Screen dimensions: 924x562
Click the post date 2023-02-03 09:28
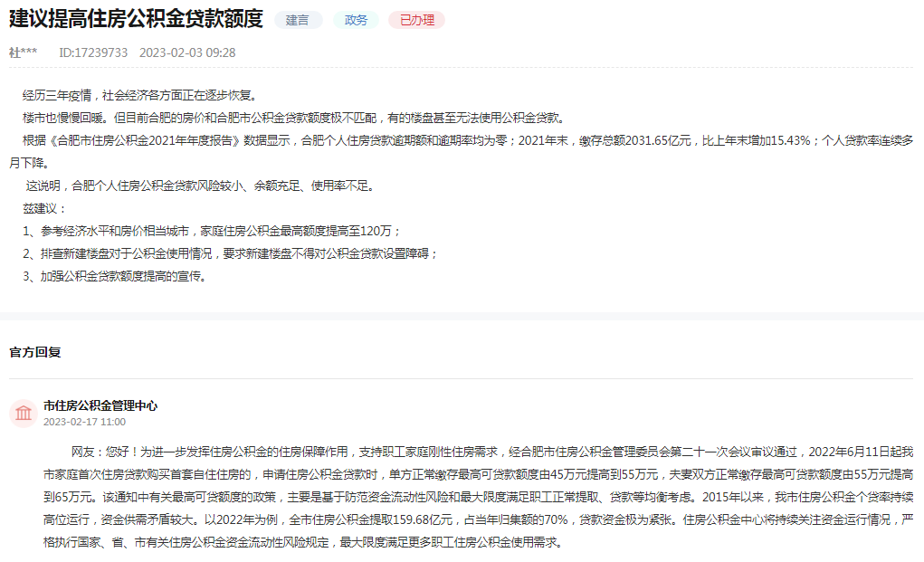point(187,52)
